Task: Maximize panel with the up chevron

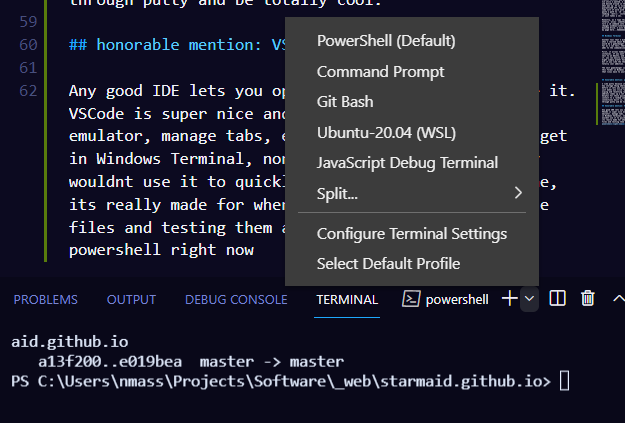Action: pyautogui.click(x=618, y=298)
